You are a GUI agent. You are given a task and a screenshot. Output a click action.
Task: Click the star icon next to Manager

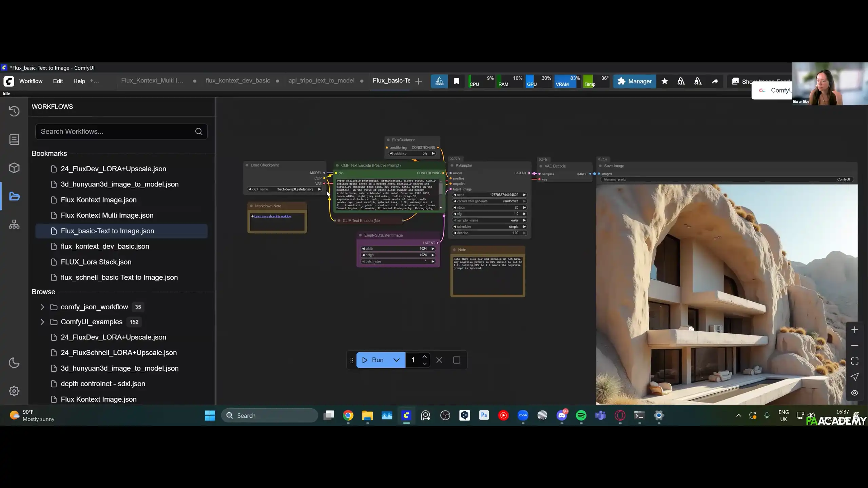tap(664, 81)
